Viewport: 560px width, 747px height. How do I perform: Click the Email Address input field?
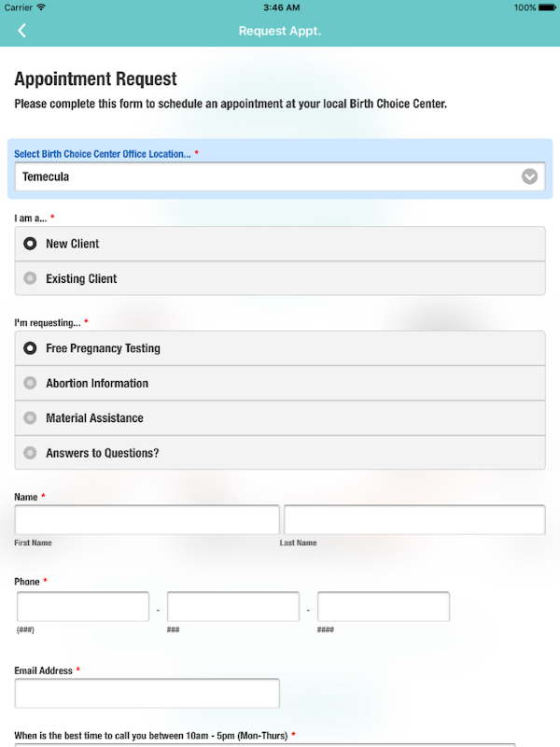(x=147, y=694)
